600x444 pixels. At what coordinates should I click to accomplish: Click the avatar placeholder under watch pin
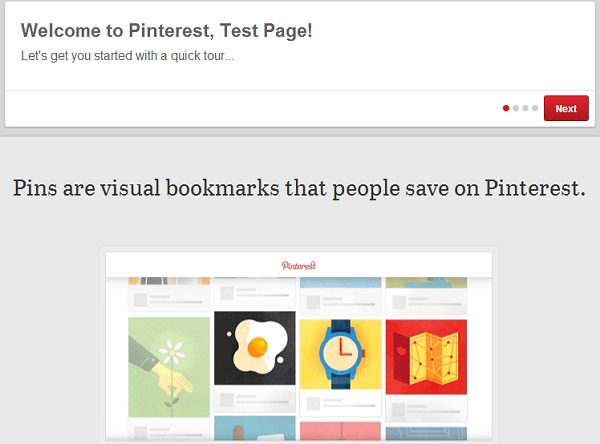[313, 403]
